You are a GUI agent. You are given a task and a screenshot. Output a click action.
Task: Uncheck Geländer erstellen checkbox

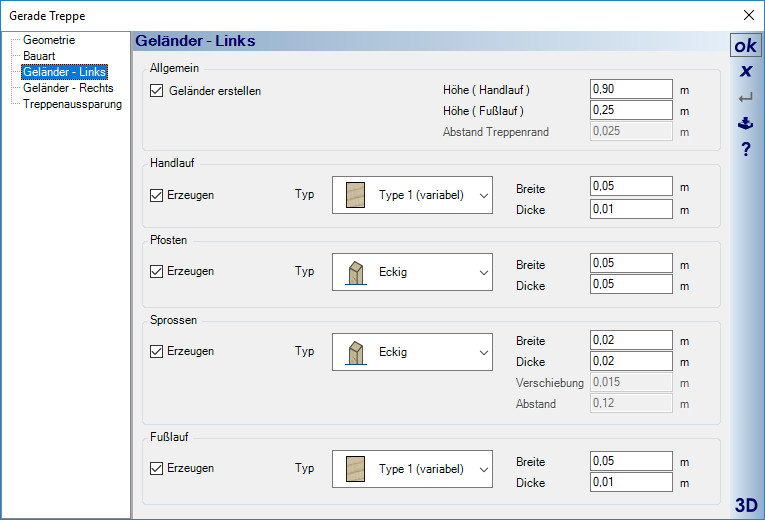[156, 91]
